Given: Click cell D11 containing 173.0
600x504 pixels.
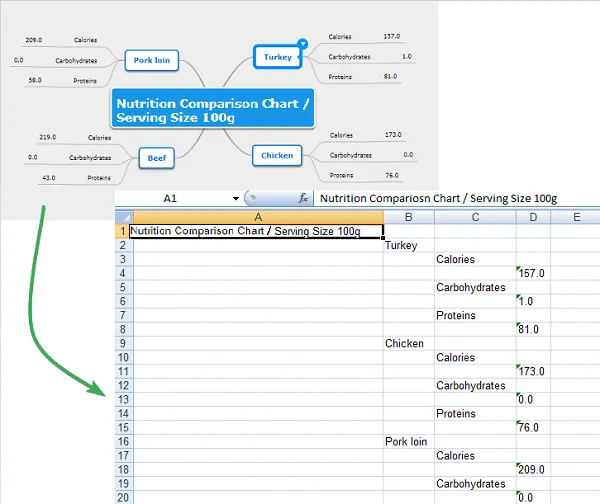Looking at the screenshot, I should point(533,371).
